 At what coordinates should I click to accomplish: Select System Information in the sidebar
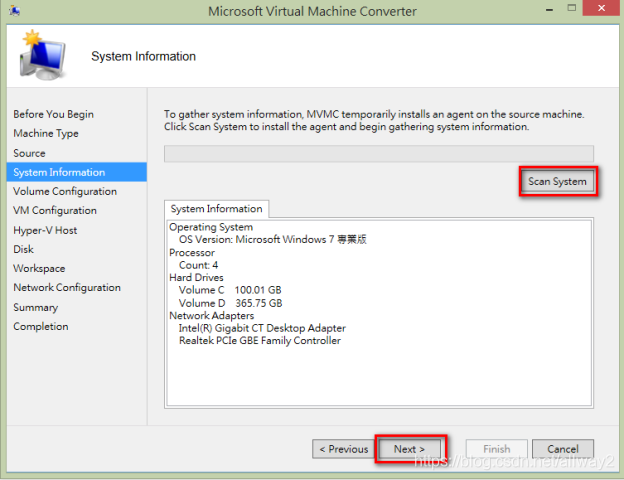(76, 172)
